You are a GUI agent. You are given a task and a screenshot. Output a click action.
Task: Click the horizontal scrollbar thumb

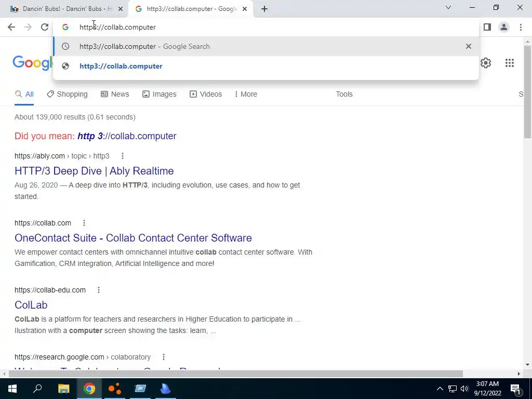coord(236,374)
